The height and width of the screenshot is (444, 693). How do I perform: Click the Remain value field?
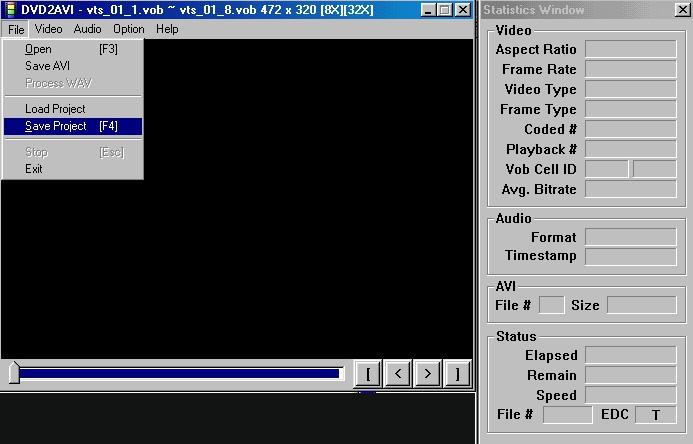pyautogui.click(x=631, y=375)
